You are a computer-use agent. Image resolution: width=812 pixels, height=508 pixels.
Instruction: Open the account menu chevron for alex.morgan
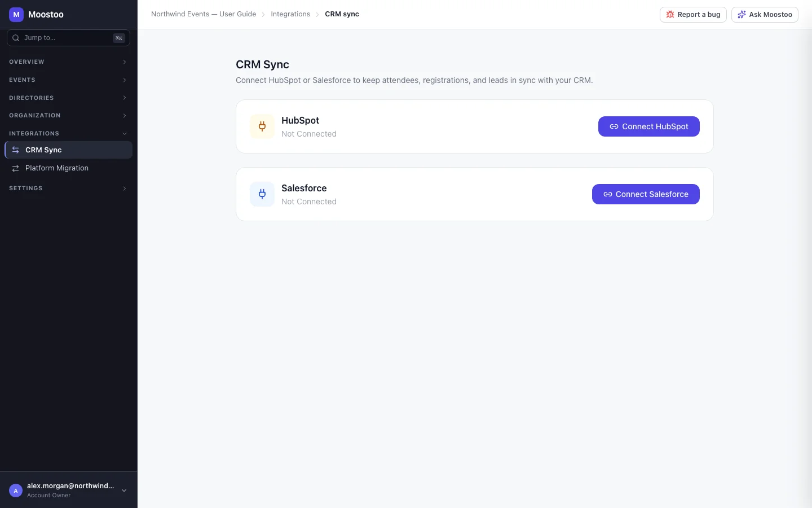124,491
